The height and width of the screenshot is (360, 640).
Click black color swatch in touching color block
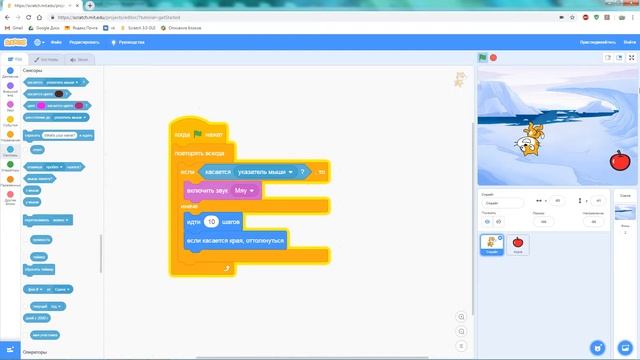pos(59,94)
